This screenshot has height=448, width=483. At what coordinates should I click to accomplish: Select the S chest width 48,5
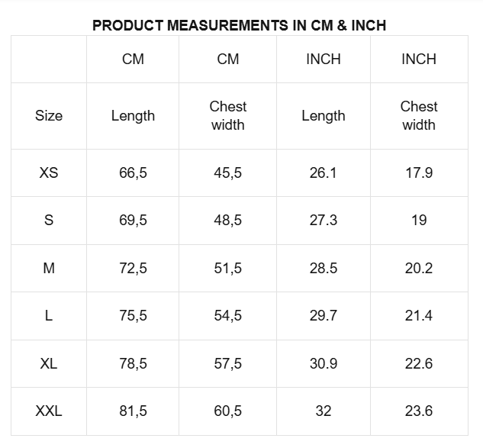(228, 221)
